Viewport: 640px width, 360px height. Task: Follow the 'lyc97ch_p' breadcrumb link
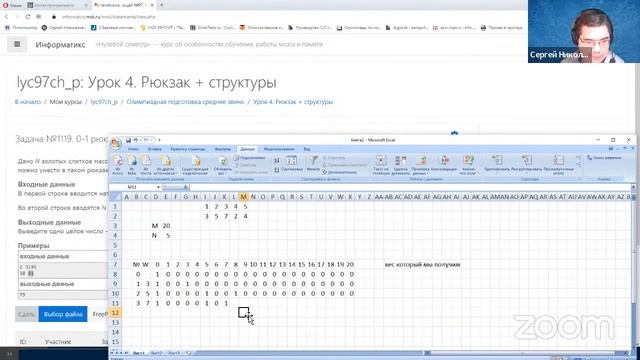pos(104,102)
